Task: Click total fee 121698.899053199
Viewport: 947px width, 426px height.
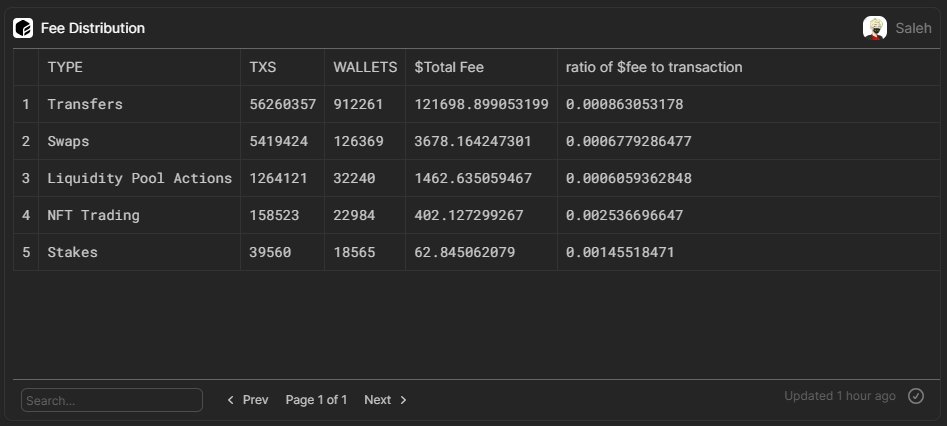Action: pyautogui.click(x=481, y=105)
